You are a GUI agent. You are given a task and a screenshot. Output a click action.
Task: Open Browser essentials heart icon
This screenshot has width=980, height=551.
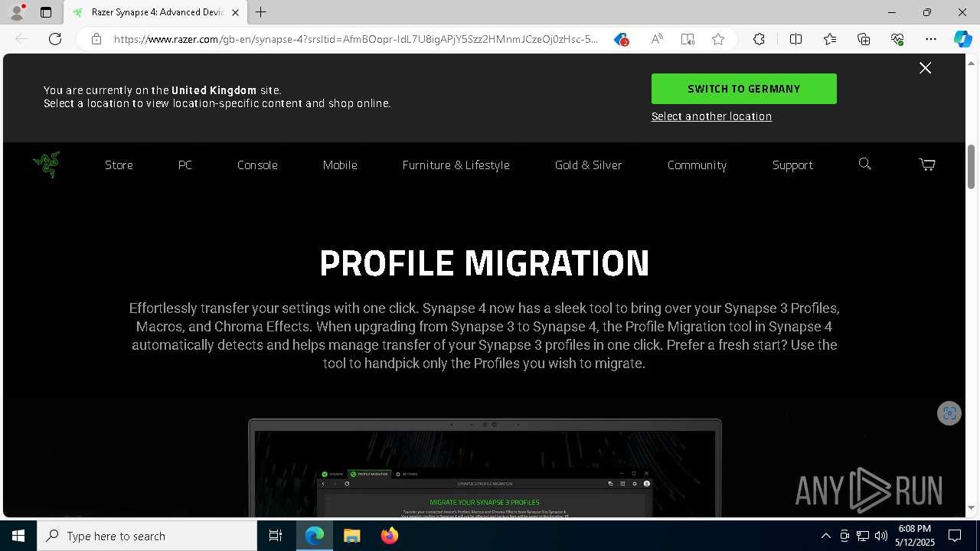click(x=897, y=39)
